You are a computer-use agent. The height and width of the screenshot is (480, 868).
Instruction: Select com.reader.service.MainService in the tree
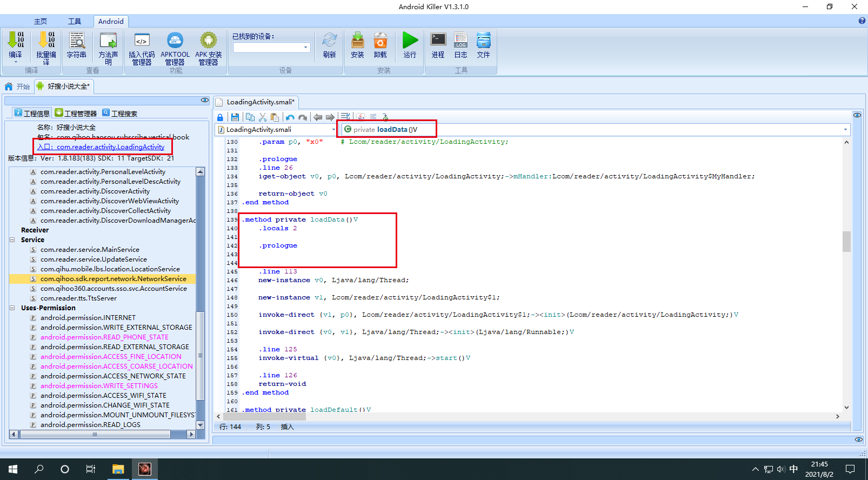90,250
